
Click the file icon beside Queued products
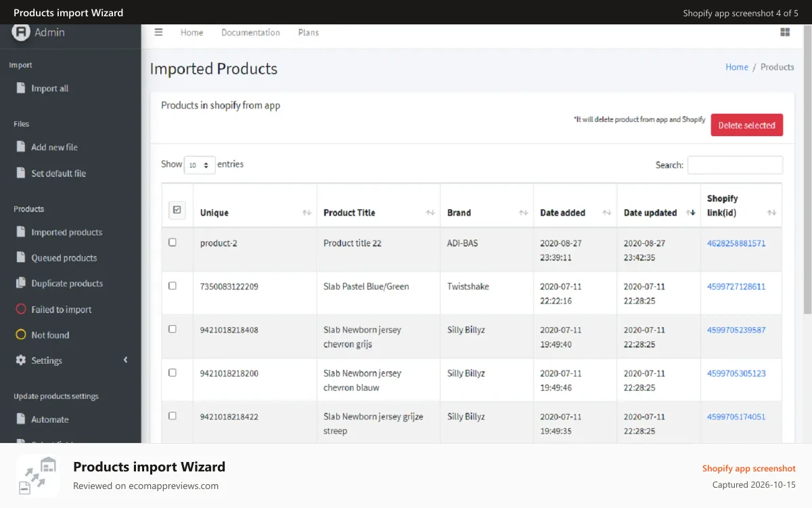(x=21, y=257)
